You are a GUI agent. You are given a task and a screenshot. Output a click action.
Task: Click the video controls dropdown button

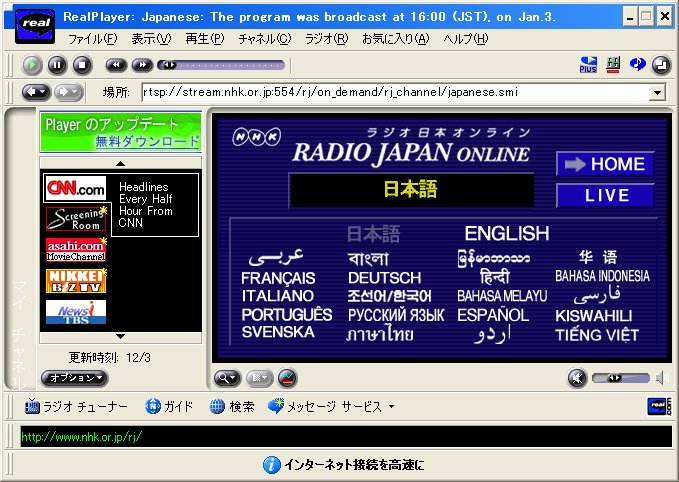(260, 378)
